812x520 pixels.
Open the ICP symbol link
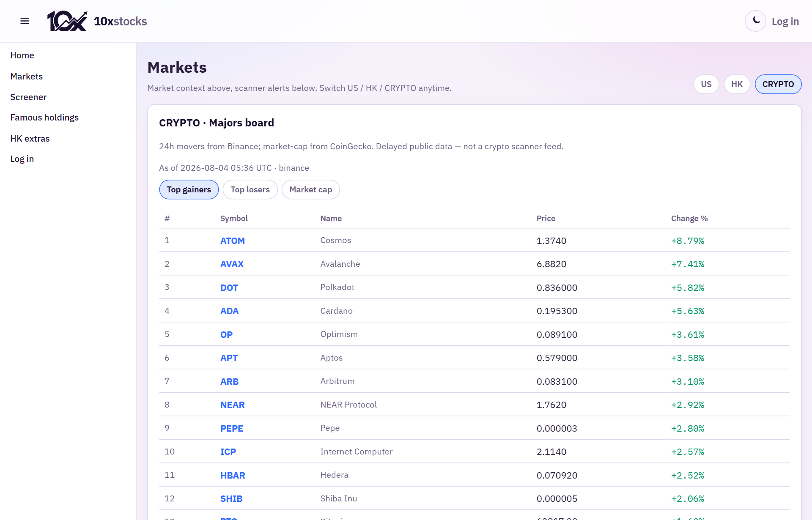pos(228,452)
